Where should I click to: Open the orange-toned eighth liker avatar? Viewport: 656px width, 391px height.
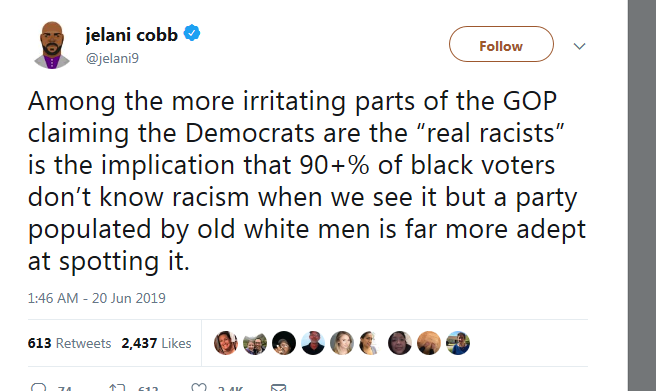tap(429, 343)
